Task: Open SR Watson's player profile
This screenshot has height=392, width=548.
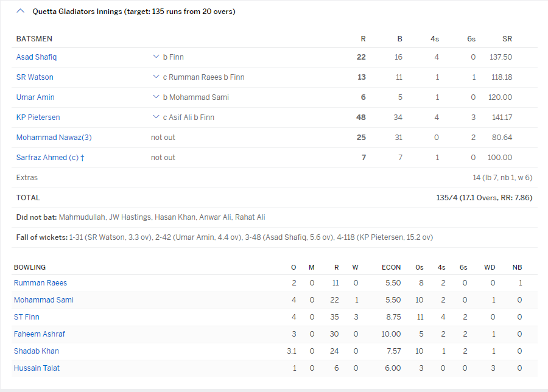Action: coord(35,77)
